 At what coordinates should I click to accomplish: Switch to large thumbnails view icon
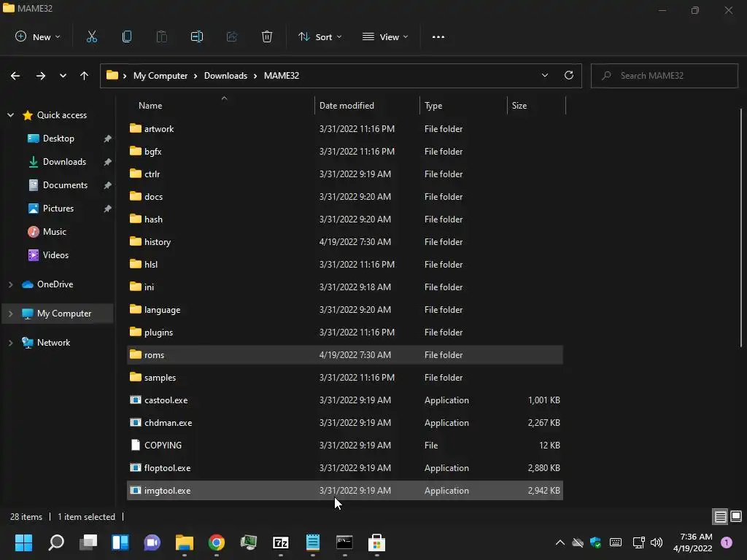(x=736, y=516)
